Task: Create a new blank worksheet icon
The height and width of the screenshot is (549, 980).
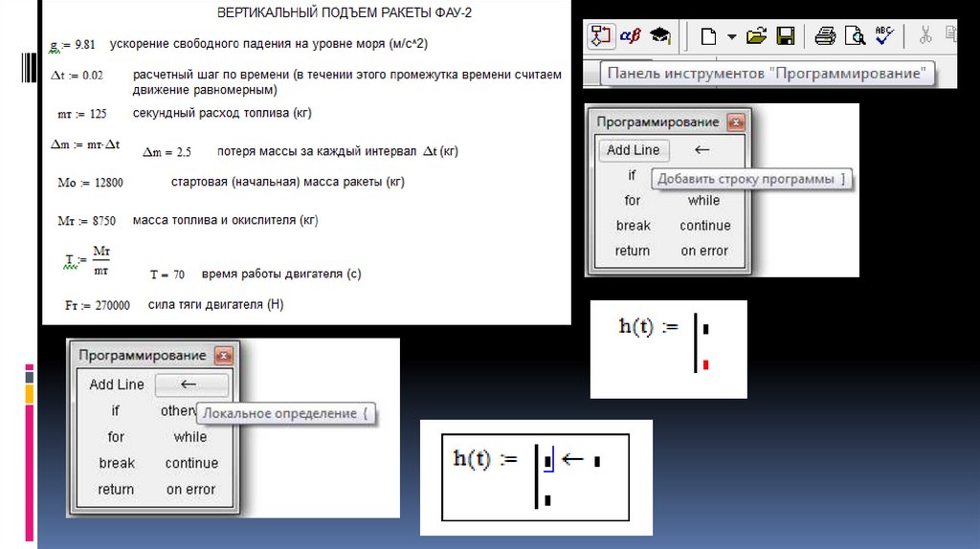Action: point(708,37)
